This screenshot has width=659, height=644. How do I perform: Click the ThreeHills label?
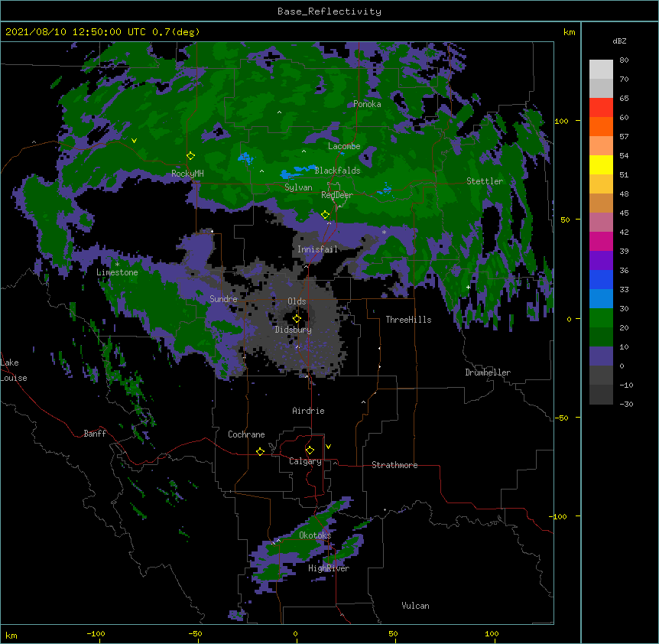(408, 320)
